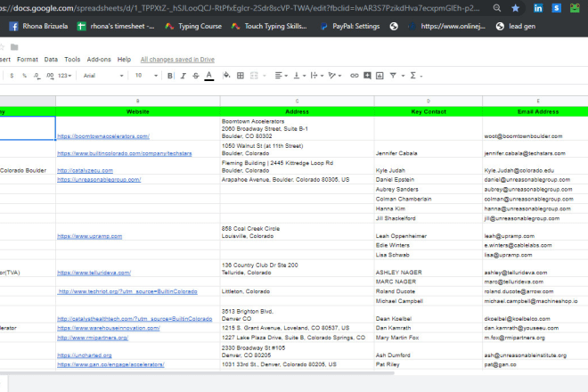The image size is (588, 392).
Task: Select the Key Contact header cell
Action: point(429,111)
